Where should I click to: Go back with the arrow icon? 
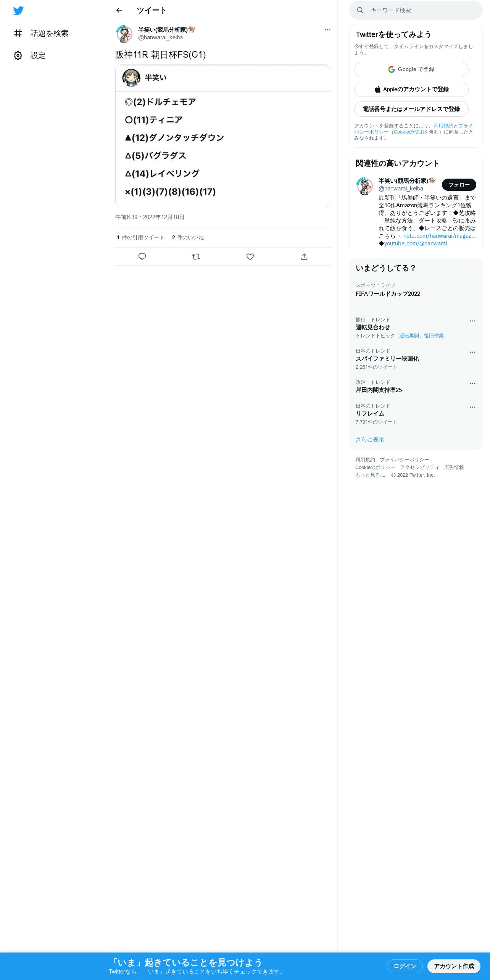(119, 10)
